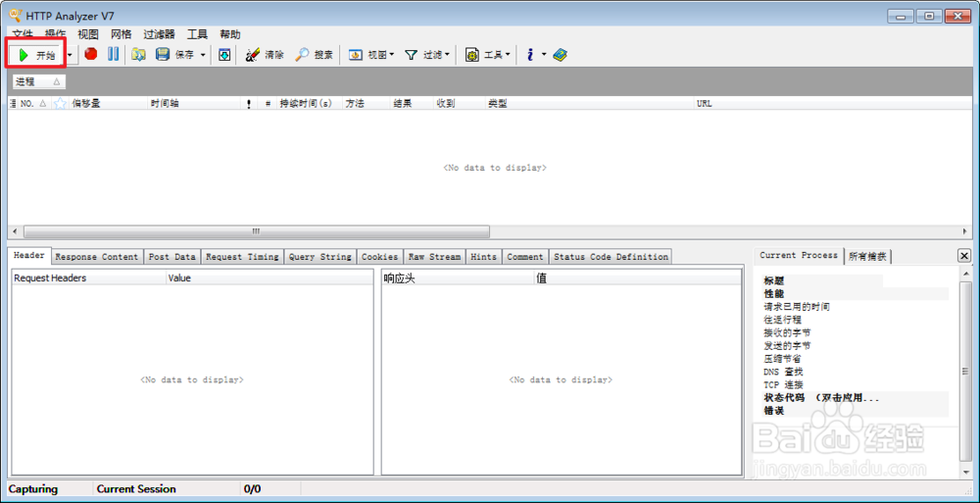Open the dropdown arrow beside 开始
The height and width of the screenshot is (503, 980).
(70, 55)
